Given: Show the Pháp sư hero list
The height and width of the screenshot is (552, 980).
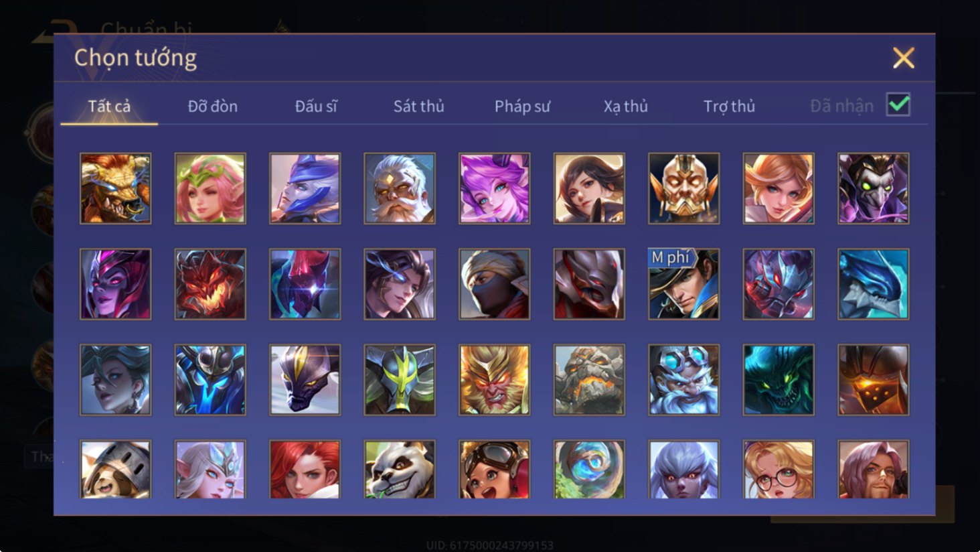Looking at the screenshot, I should coord(522,106).
